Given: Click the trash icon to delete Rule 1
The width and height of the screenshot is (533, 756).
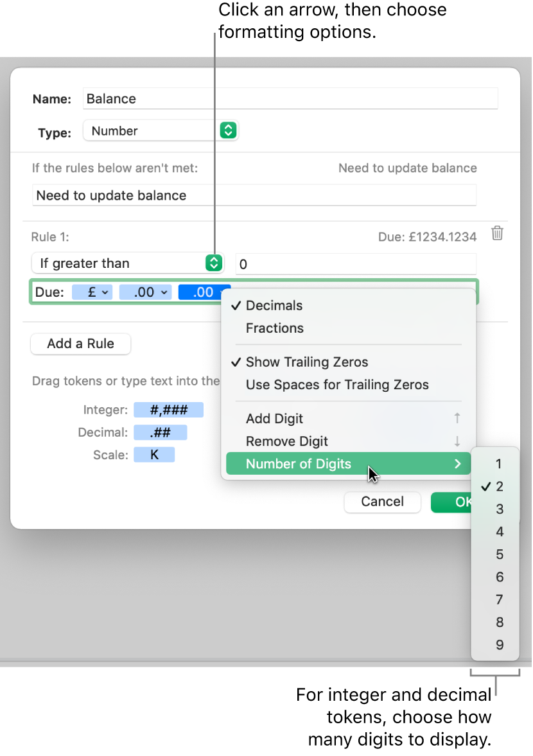Looking at the screenshot, I should pos(498,234).
